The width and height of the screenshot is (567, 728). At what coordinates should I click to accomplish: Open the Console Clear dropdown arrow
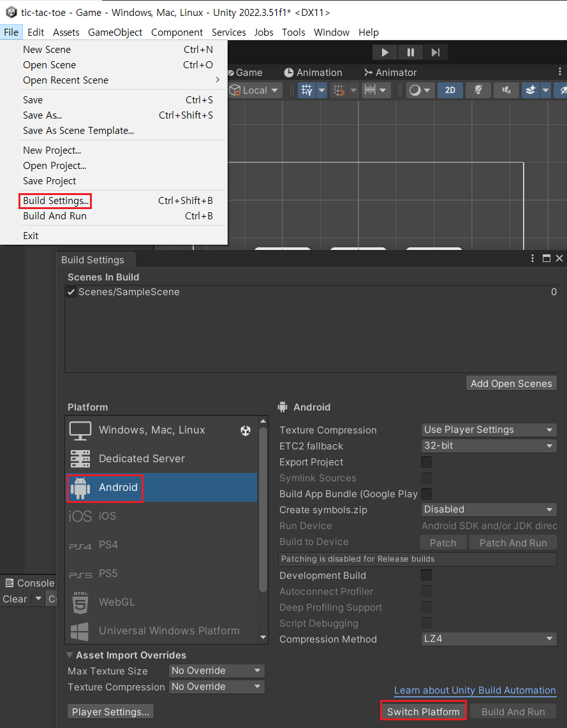coord(38,599)
